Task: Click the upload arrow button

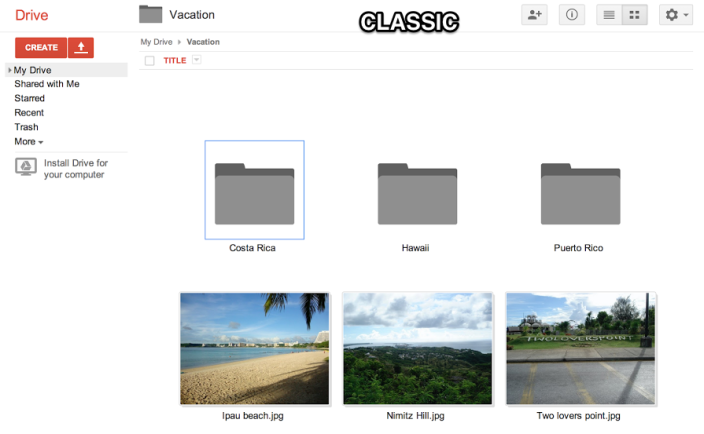Action: 81,47
